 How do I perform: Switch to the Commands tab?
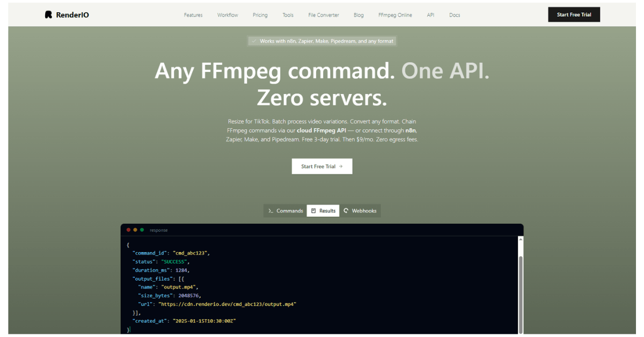pyautogui.click(x=286, y=211)
